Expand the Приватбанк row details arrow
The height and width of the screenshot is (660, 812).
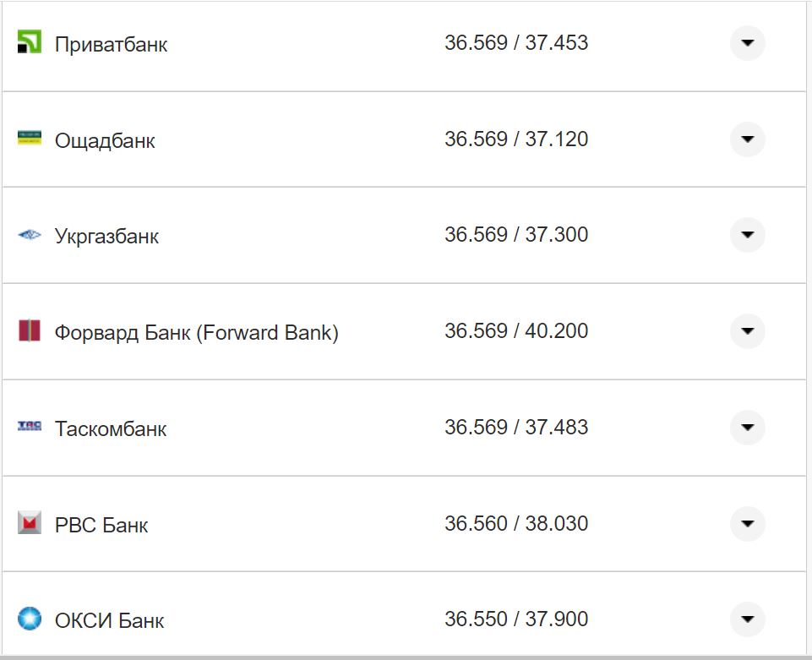point(747,43)
